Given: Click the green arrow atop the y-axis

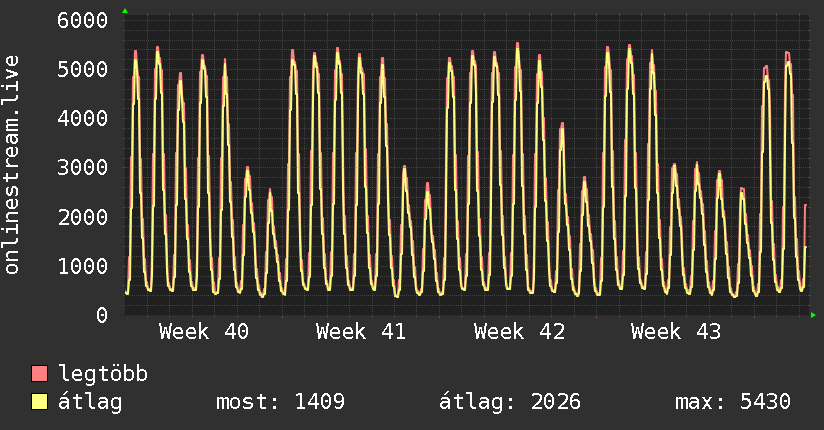Looking at the screenshot, I should pyautogui.click(x=124, y=11).
